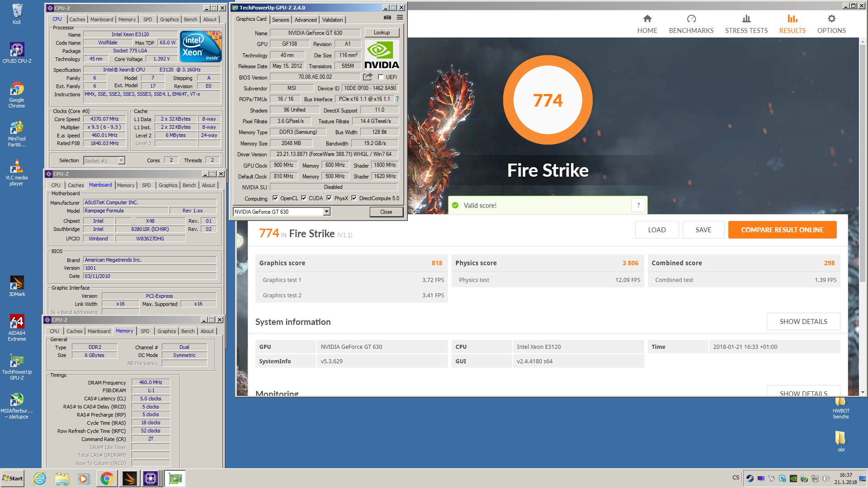Click the 774 score circle
868x488 pixels.
[547, 100]
